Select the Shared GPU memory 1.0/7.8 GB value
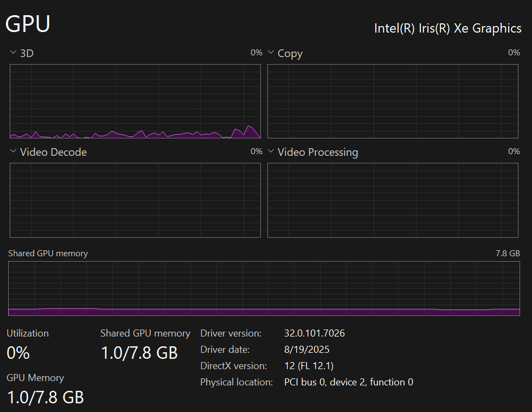Viewport: 532px width, 412px height. (x=139, y=353)
